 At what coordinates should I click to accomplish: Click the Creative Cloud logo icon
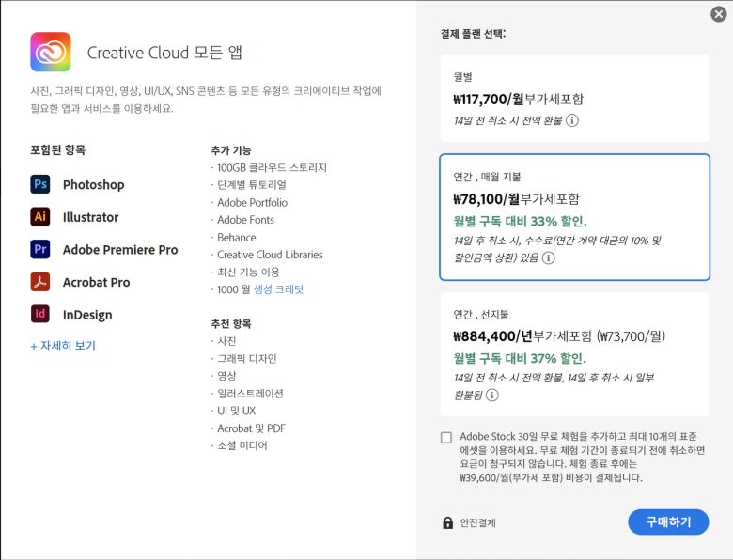click(51, 52)
